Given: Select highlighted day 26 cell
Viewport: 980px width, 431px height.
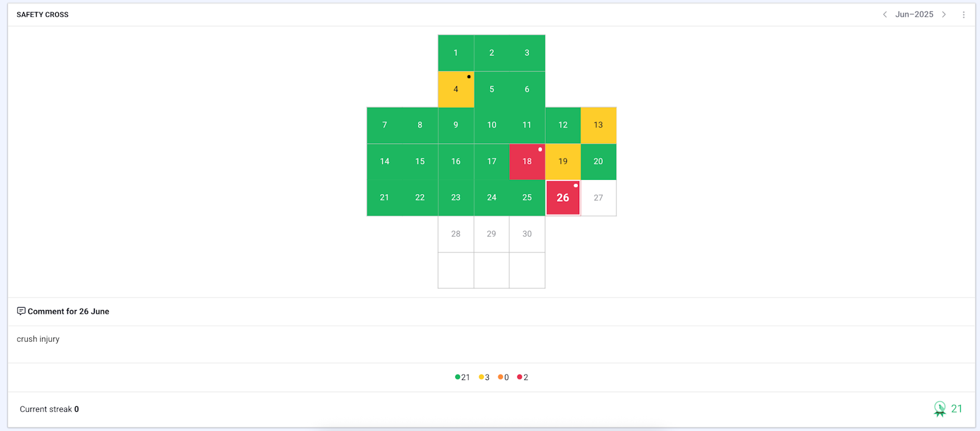Looking at the screenshot, I should [563, 198].
